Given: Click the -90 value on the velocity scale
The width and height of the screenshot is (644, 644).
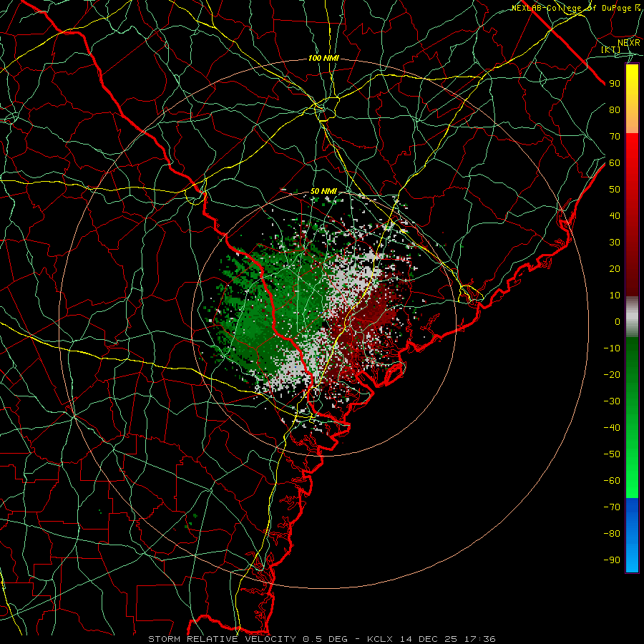Looking at the screenshot, I should click(x=612, y=560).
